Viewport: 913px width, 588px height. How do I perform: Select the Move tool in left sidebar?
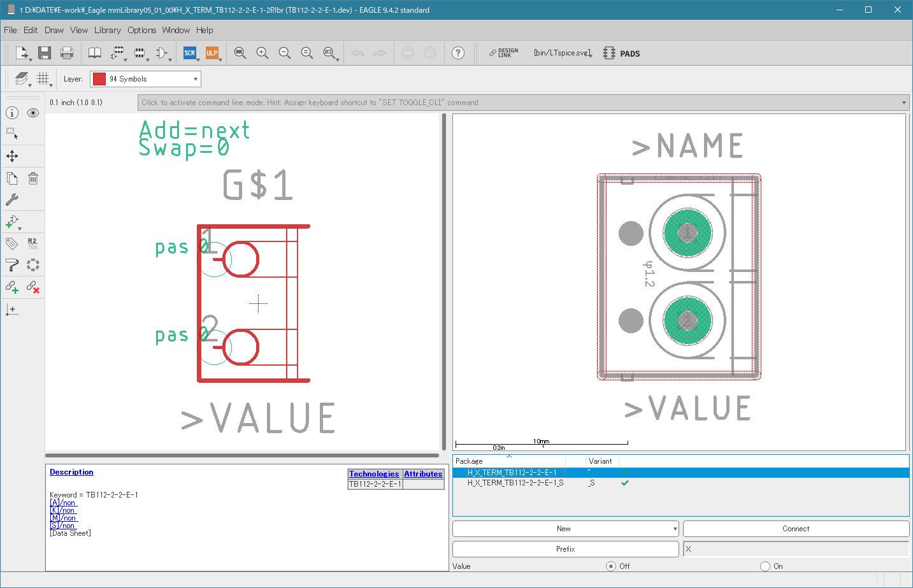click(x=12, y=156)
